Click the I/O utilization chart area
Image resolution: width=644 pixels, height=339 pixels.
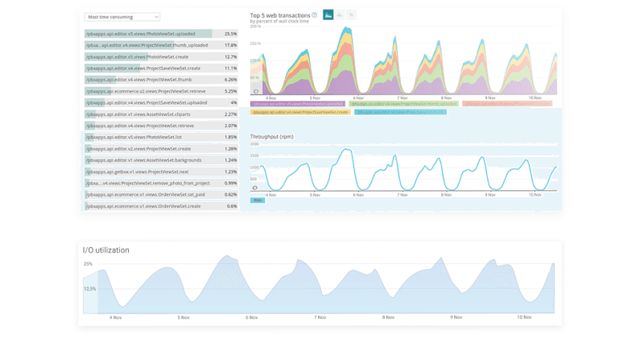click(x=322, y=290)
